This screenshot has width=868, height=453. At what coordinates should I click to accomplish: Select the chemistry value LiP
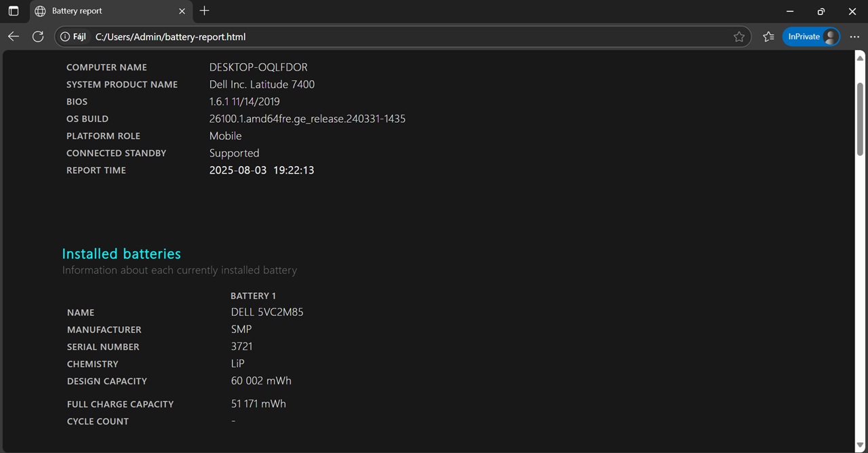[237, 363]
